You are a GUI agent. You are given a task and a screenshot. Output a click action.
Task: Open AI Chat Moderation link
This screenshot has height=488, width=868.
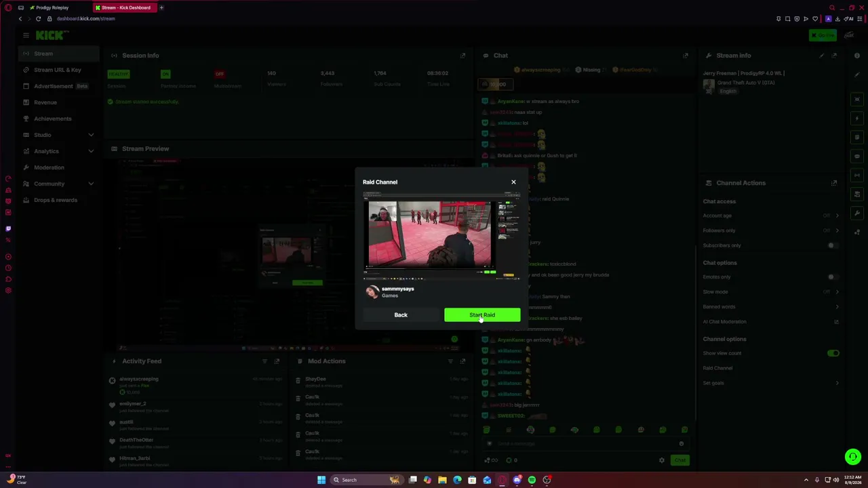coord(771,322)
